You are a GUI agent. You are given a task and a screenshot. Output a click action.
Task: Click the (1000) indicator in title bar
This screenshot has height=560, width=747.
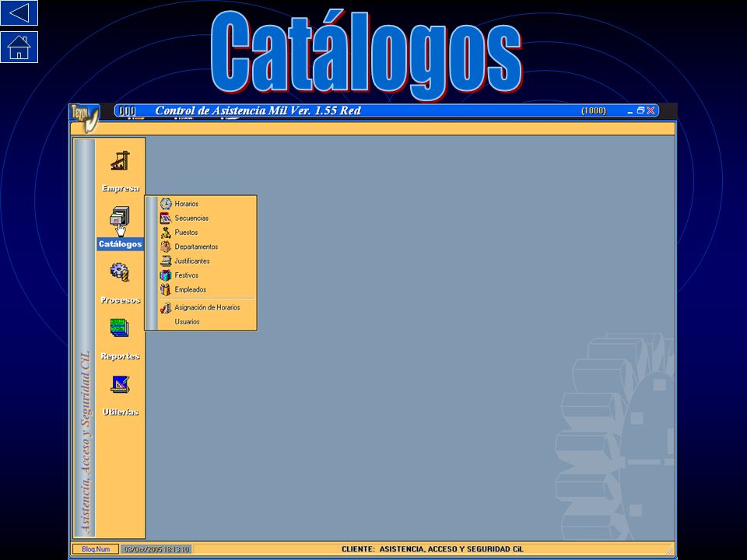click(594, 110)
